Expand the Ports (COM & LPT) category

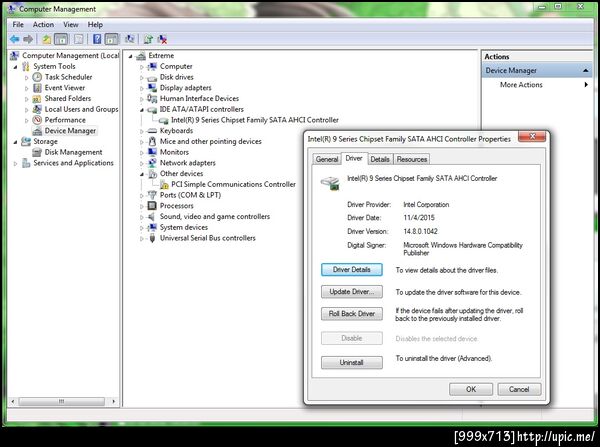coord(142,196)
